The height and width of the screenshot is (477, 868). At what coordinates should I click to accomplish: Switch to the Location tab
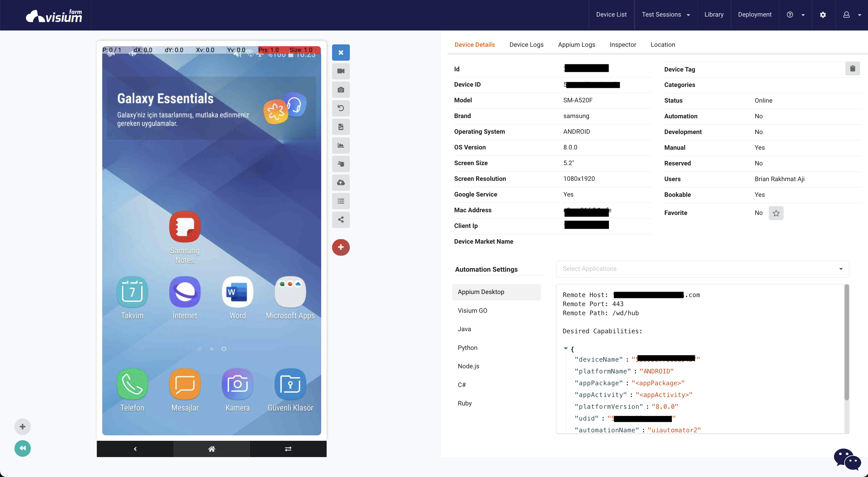(x=662, y=44)
